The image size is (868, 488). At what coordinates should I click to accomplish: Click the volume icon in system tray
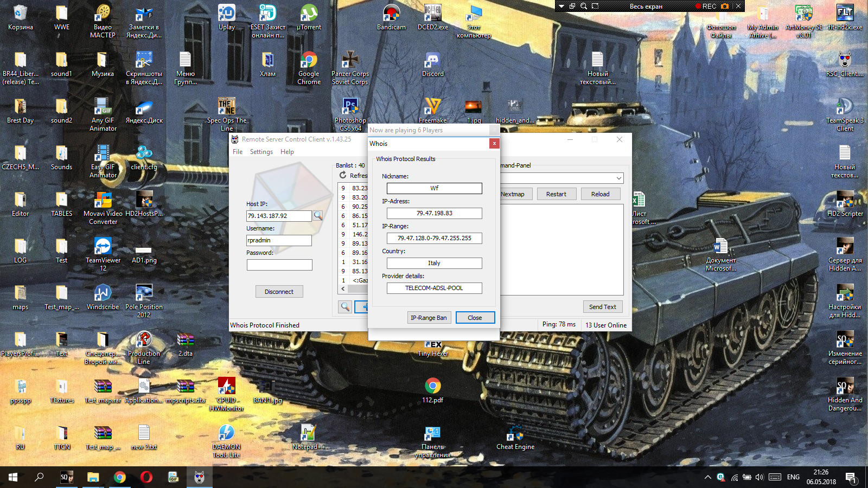[759, 477]
